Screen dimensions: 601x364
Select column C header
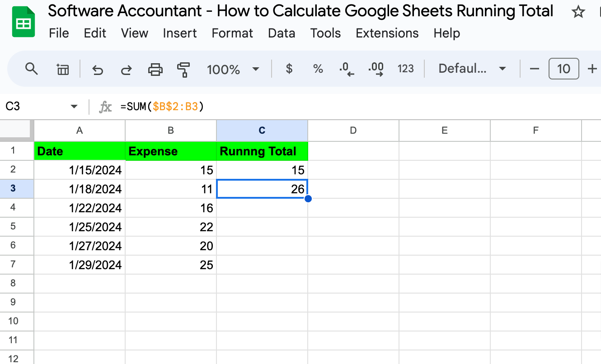pyautogui.click(x=262, y=131)
